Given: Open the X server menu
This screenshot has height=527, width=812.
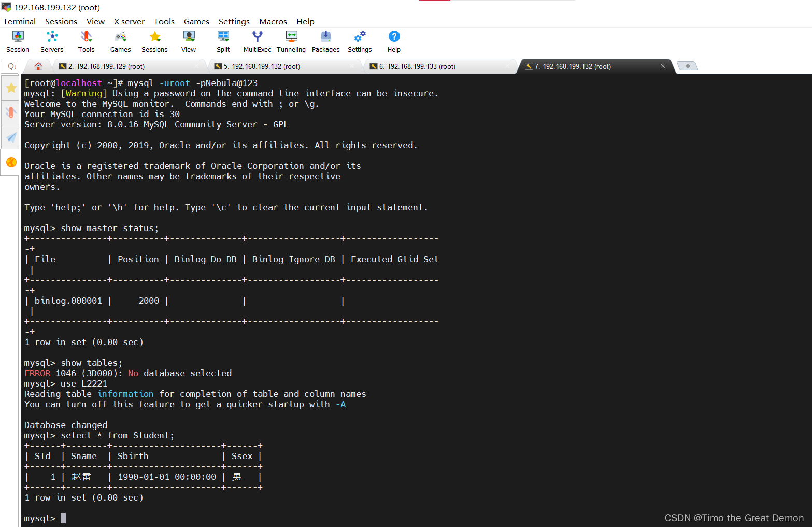Looking at the screenshot, I should click(129, 21).
